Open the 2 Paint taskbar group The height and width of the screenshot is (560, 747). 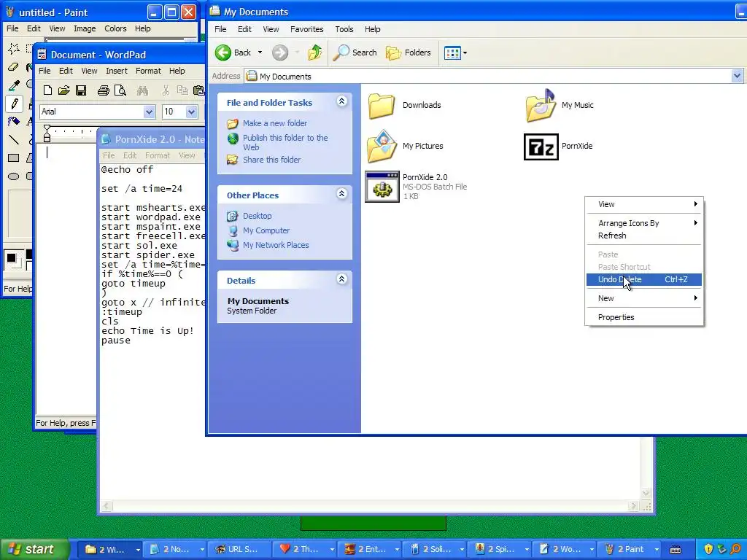click(x=631, y=549)
